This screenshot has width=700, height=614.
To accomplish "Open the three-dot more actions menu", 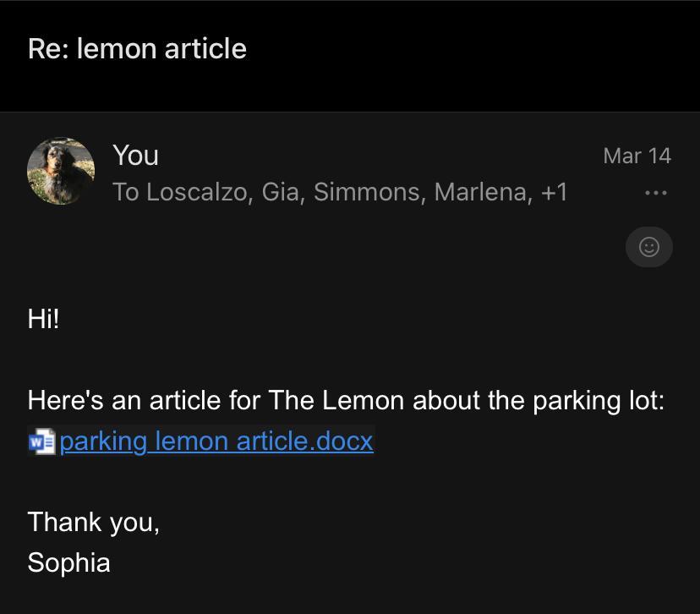I will (655, 193).
